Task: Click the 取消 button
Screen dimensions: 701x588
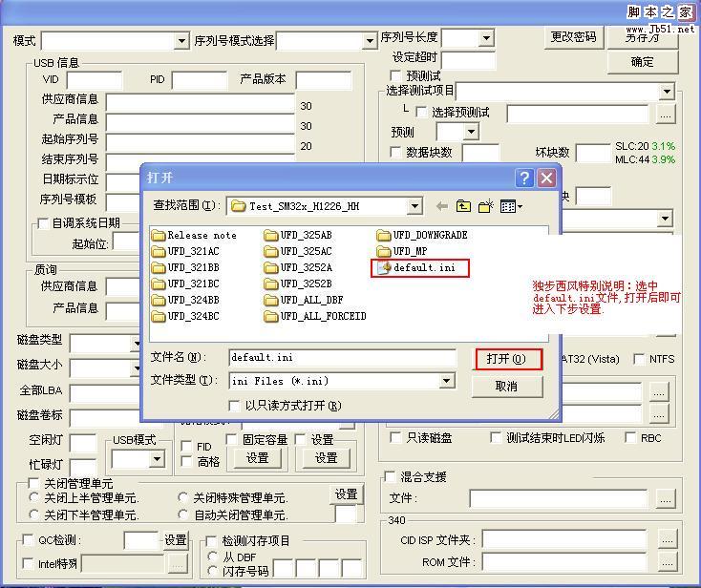Action: 506,387
